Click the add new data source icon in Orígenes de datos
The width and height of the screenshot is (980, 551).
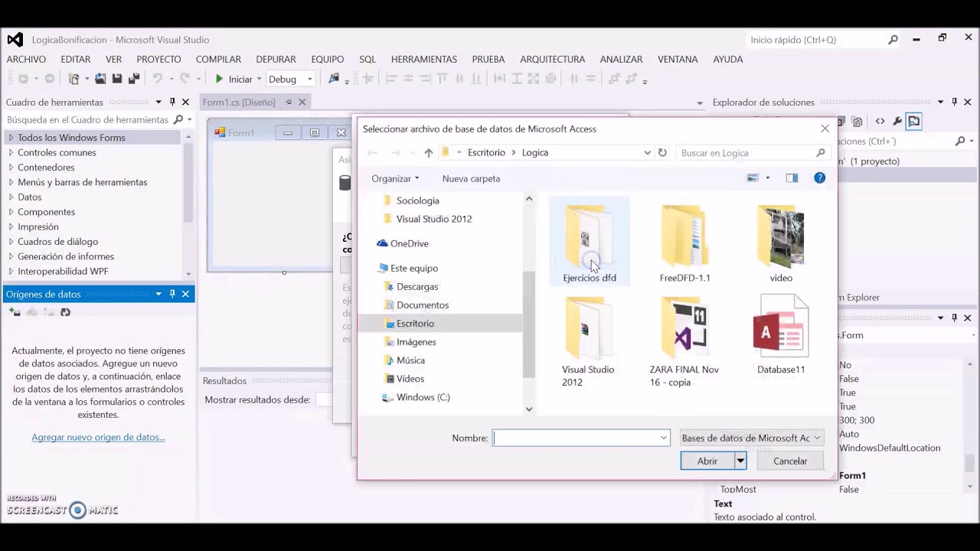[x=15, y=312]
